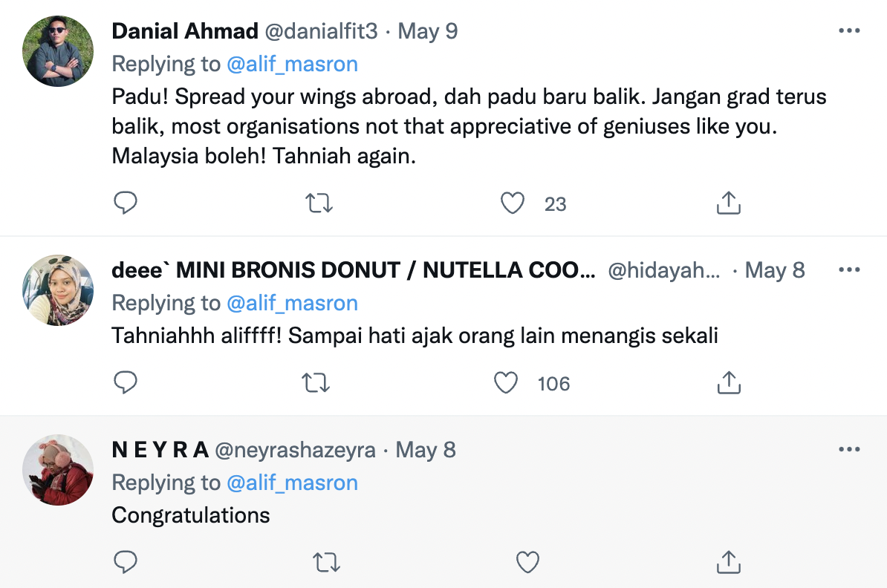Like N E Y R A's Congratulations tweet

click(x=527, y=563)
